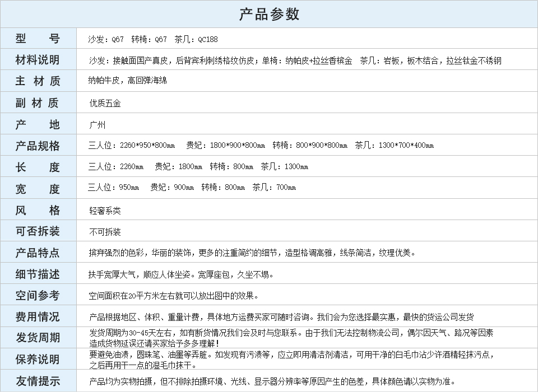
Task: Click the '副材质' row label
Action: 38,102
